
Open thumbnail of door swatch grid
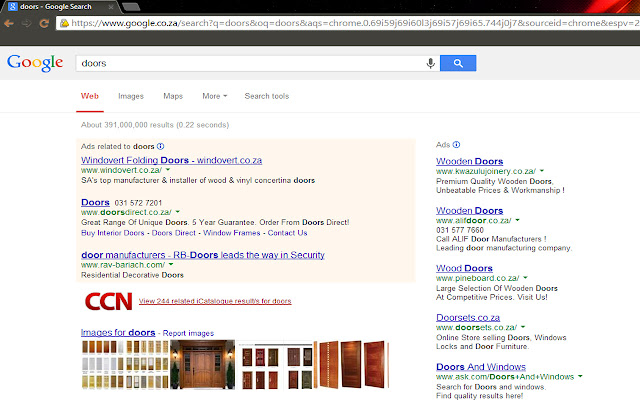125,364
